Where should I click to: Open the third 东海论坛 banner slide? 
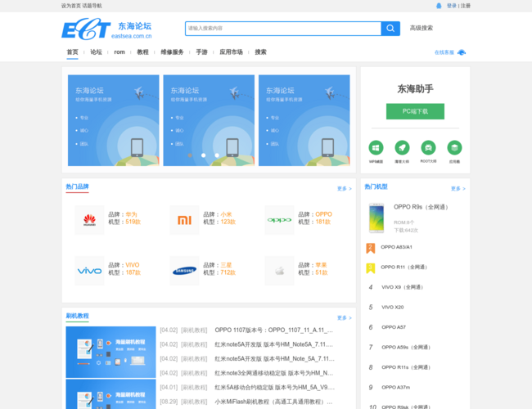point(304,120)
